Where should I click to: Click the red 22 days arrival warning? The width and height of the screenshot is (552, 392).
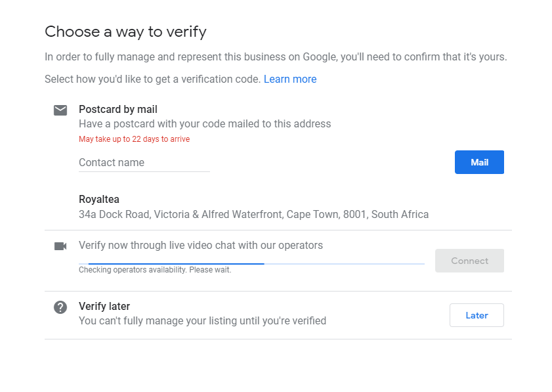coord(134,139)
